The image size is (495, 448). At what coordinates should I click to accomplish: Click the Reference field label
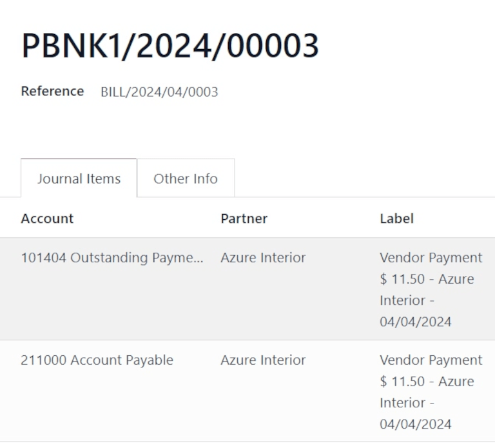pyautogui.click(x=52, y=91)
